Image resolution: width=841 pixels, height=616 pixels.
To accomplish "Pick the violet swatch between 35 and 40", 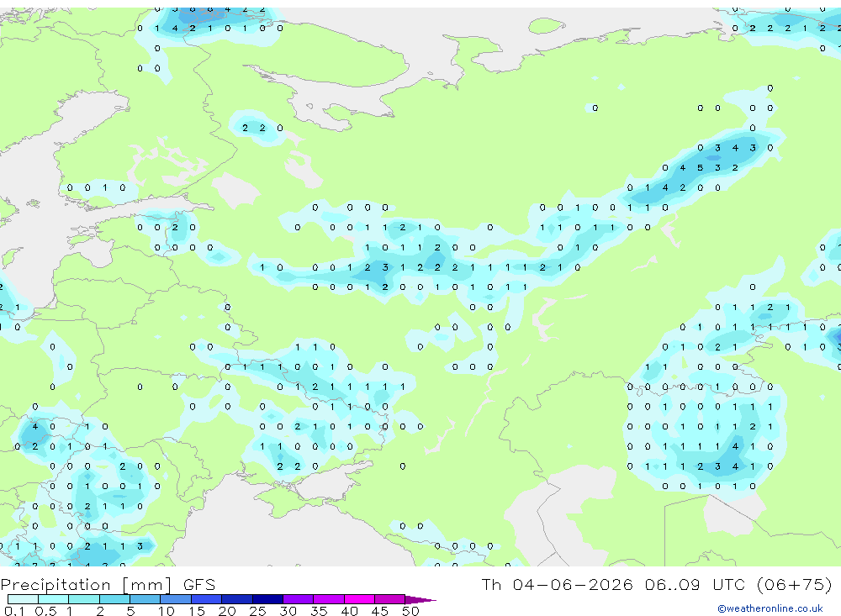I will [329, 599].
